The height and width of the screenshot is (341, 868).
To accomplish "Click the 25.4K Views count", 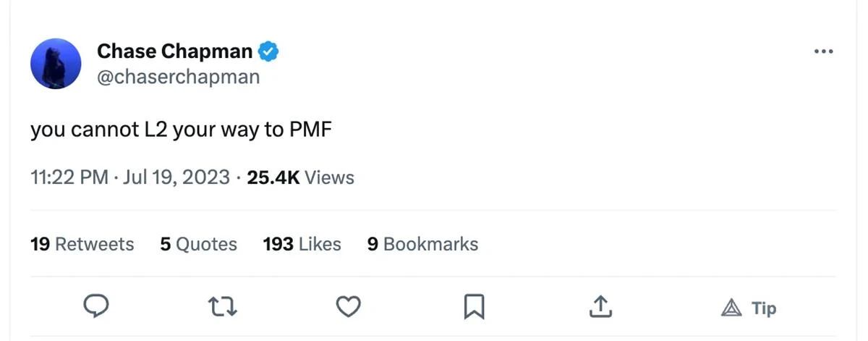I will point(300,177).
